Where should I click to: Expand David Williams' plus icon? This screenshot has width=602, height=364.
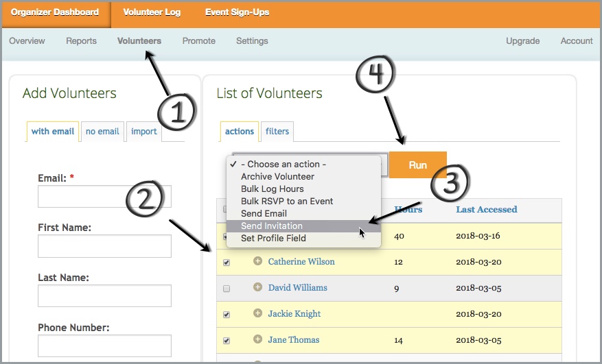click(257, 287)
